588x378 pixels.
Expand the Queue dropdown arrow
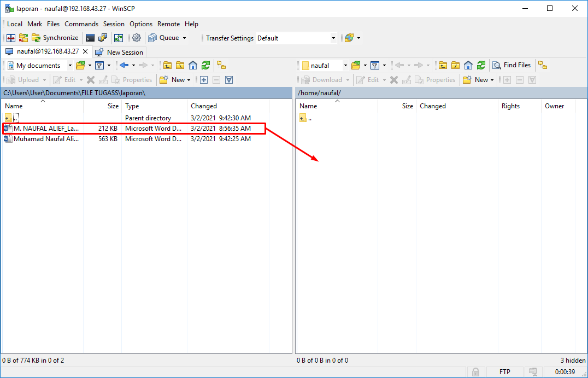pyautogui.click(x=184, y=38)
